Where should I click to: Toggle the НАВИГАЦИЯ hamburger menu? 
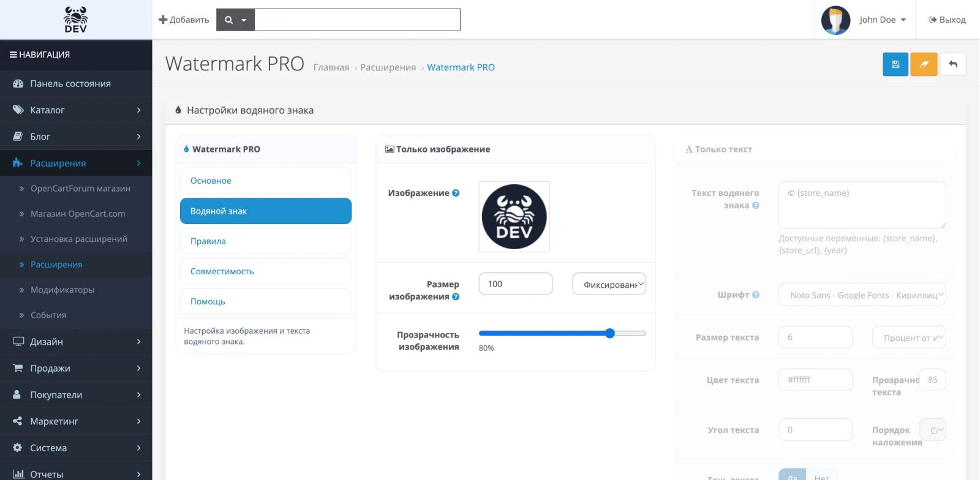coord(13,54)
